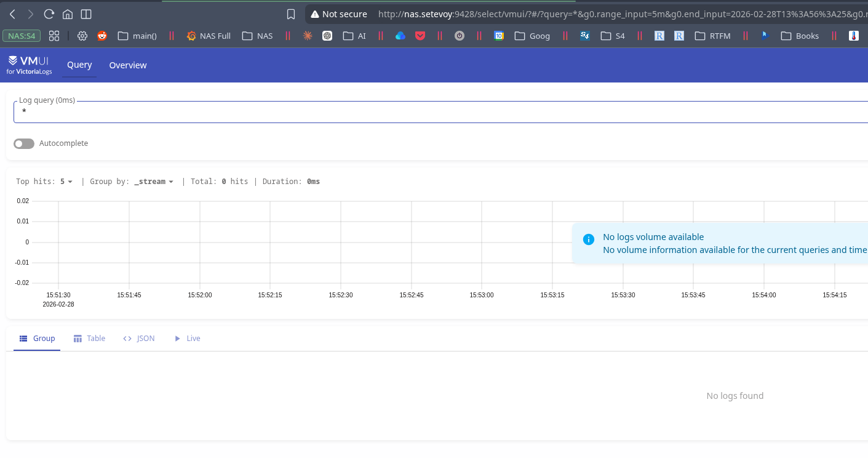Focus the Log query input field
Screen dimensions: 868x458
431,112
